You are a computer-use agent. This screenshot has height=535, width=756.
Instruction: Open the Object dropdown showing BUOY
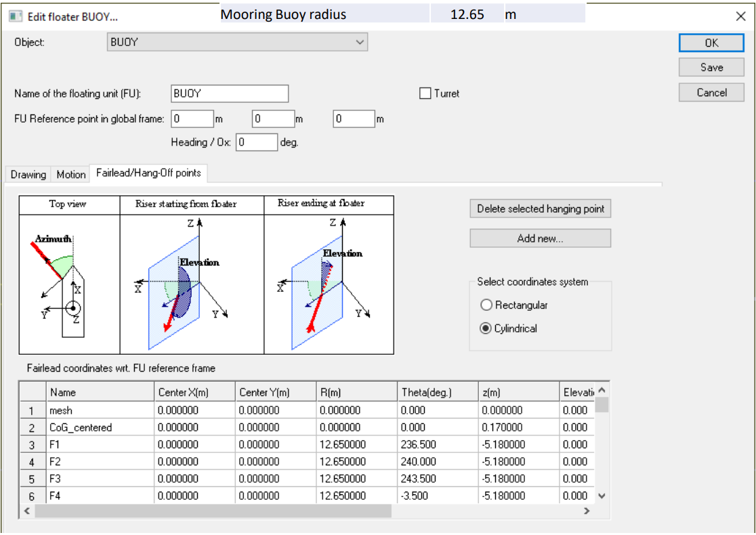pyautogui.click(x=237, y=42)
